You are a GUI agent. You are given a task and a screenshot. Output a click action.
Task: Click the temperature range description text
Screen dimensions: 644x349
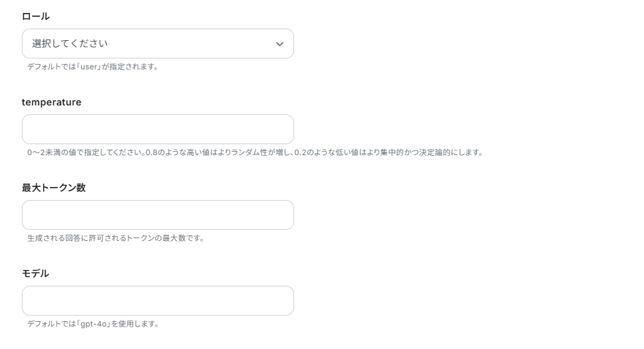click(x=255, y=152)
